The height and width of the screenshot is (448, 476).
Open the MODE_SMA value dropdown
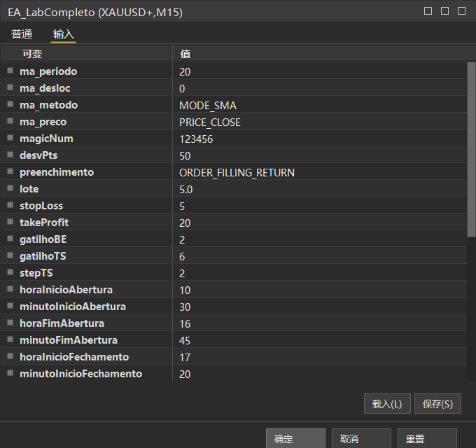[320, 105]
